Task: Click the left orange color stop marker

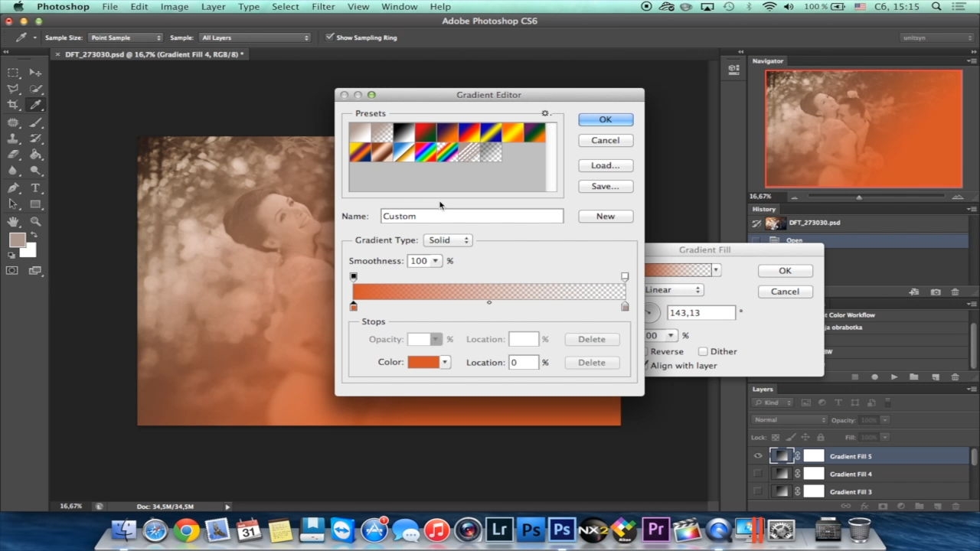Action: click(x=354, y=306)
